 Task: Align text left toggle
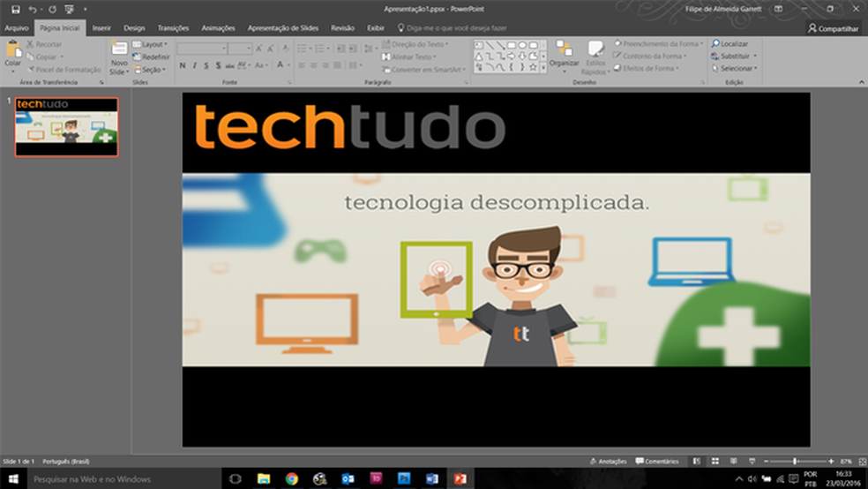303,65
